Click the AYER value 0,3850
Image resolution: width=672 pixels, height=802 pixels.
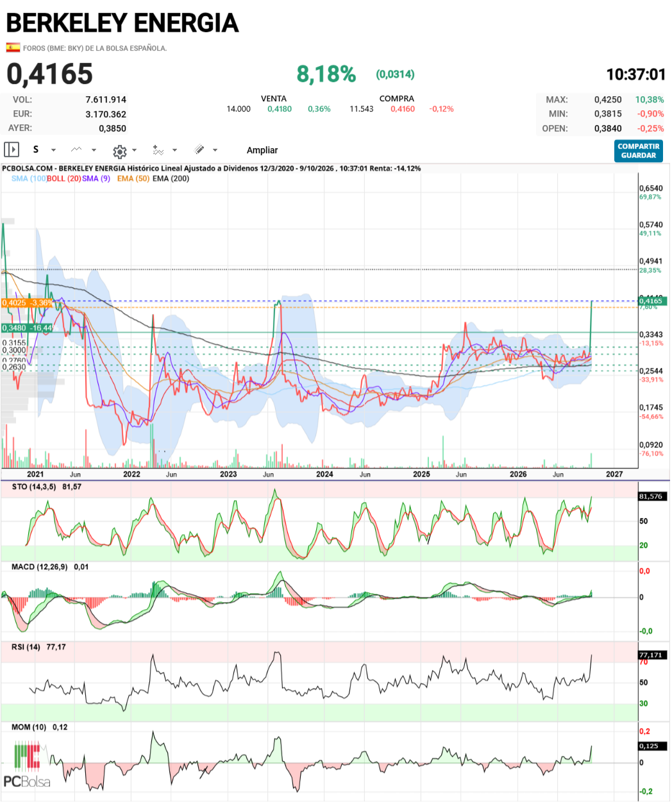[x=113, y=128]
